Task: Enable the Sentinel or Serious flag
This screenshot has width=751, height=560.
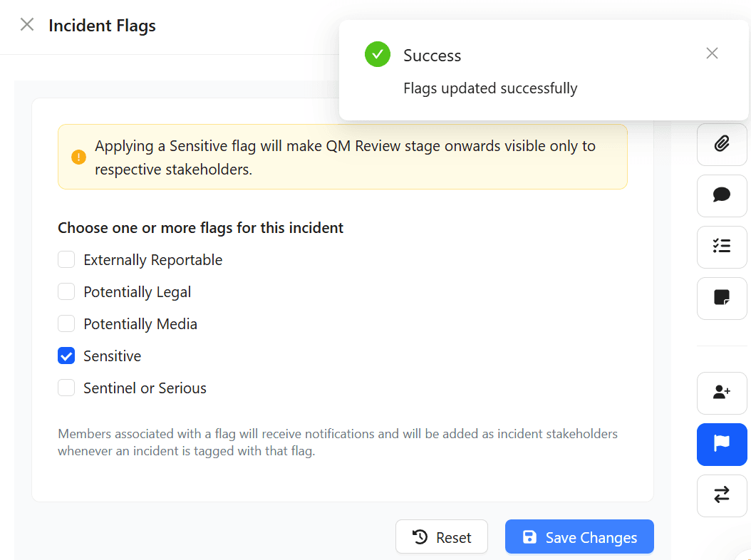Action: pos(66,388)
